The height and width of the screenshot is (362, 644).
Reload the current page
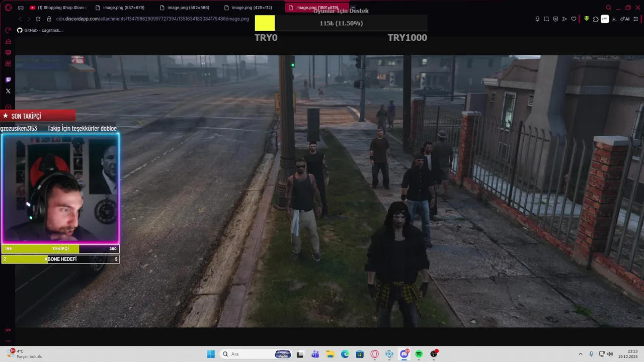pyautogui.click(x=38, y=19)
